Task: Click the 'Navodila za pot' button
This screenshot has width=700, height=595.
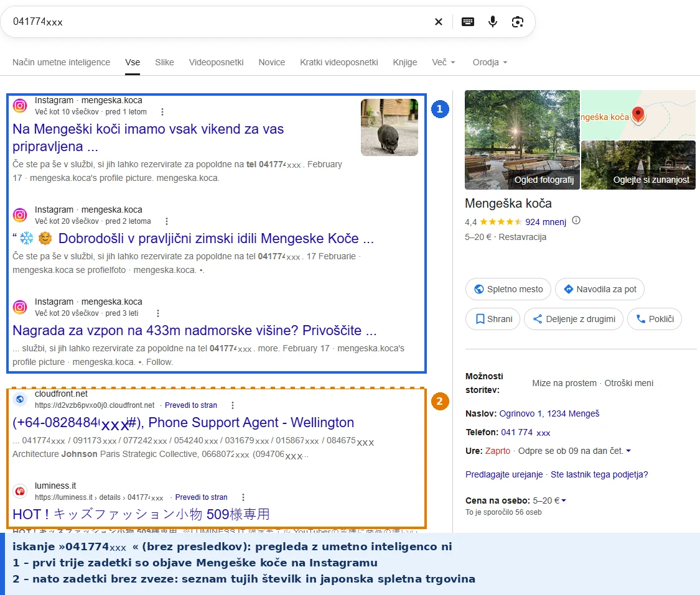Action: click(600, 289)
